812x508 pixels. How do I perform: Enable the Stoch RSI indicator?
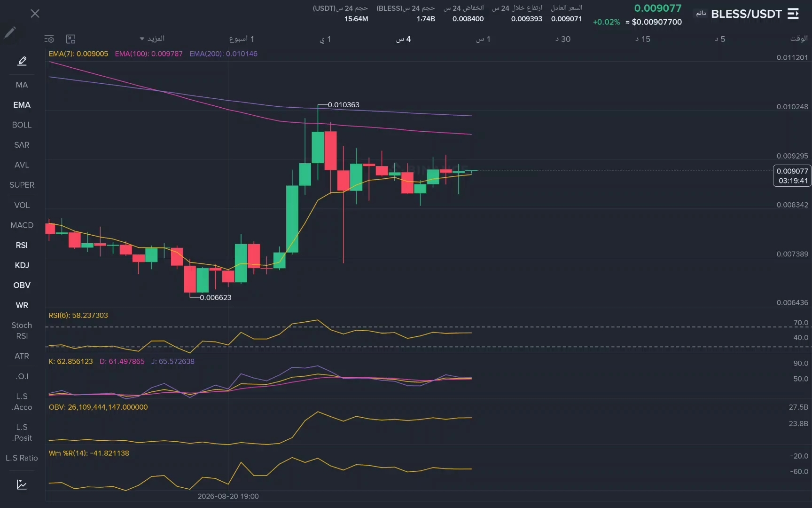point(22,331)
